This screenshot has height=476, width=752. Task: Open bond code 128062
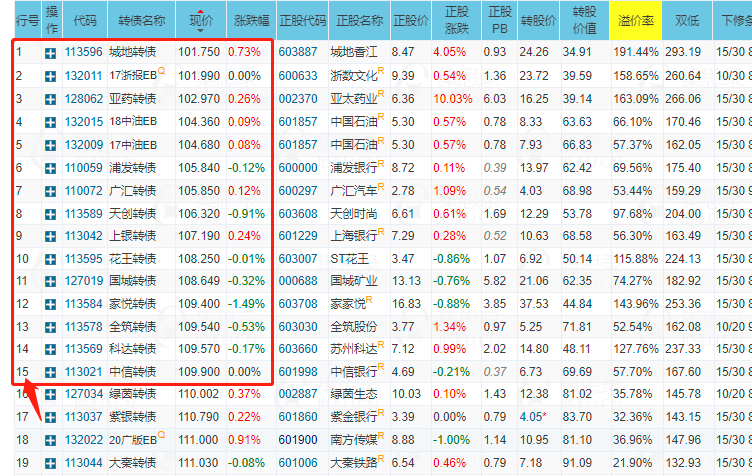(x=83, y=99)
